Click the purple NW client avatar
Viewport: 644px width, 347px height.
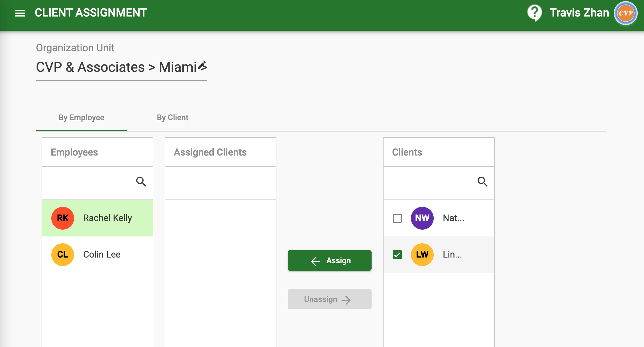point(422,218)
